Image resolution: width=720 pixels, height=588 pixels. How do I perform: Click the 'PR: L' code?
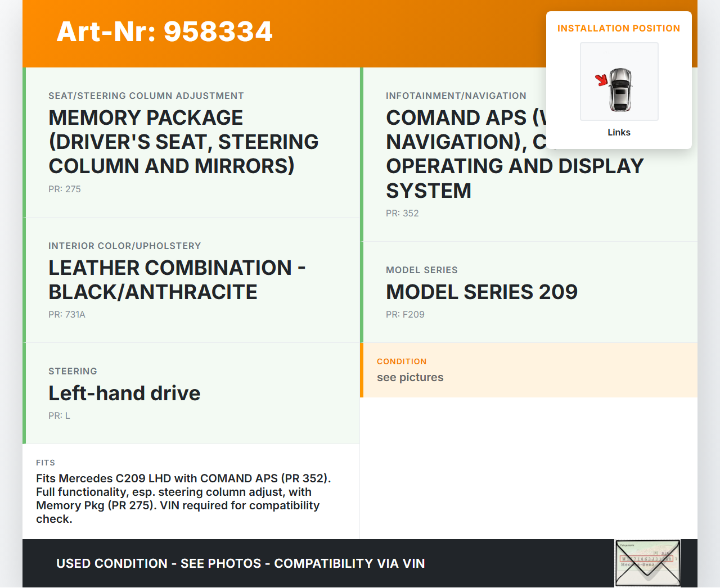coord(59,415)
